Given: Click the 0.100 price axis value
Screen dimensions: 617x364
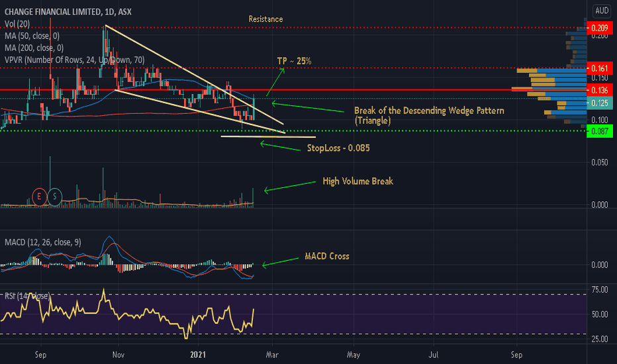Looking at the screenshot, I should [600, 120].
